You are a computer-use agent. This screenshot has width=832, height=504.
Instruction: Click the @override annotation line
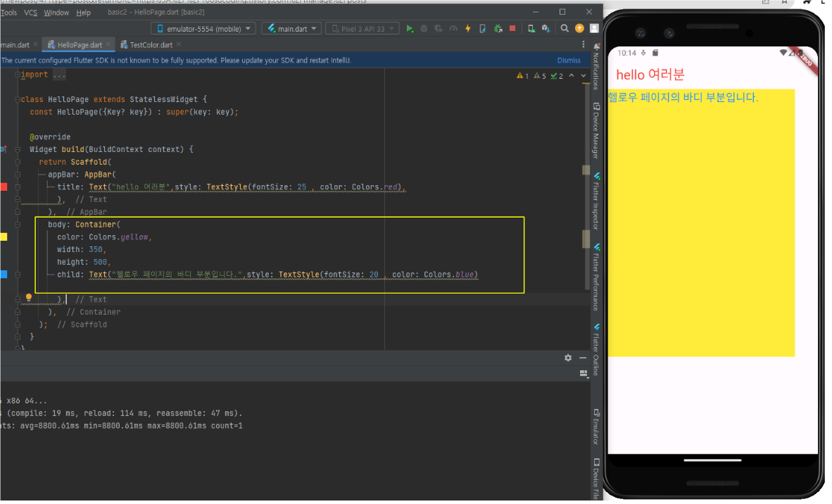click(51, 138)
